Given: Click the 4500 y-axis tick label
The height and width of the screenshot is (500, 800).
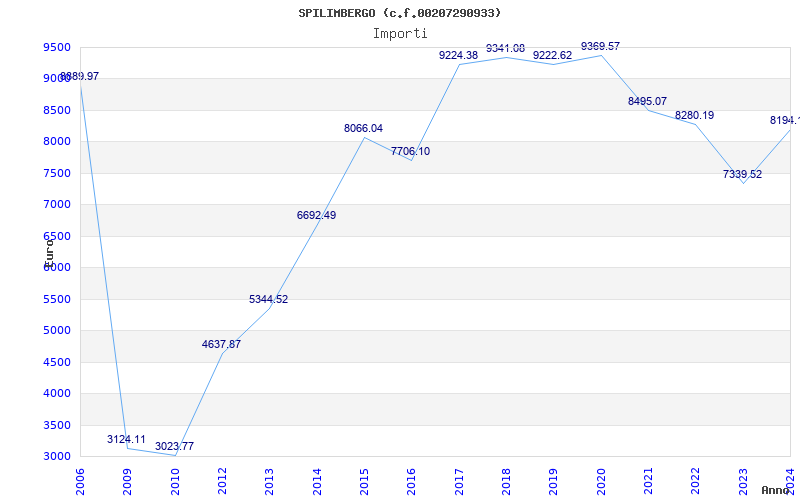Looking at the screenshot, I should (x=57, y=362).
